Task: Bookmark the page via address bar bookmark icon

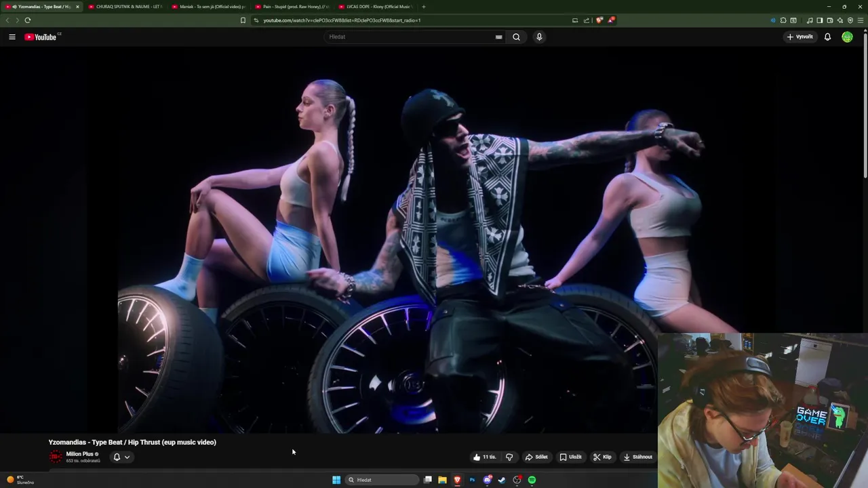Action: (243, 20)
